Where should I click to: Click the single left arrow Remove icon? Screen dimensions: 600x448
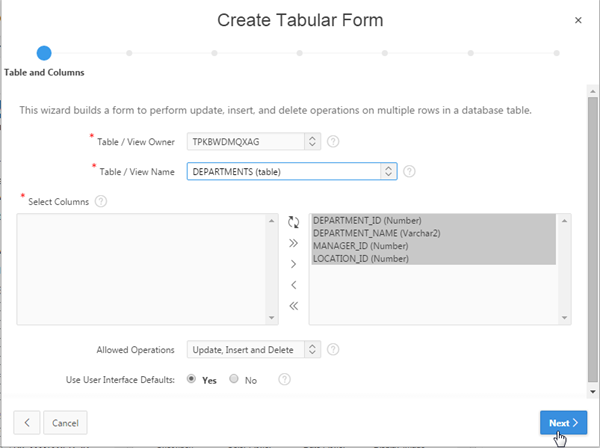[293, 285]
